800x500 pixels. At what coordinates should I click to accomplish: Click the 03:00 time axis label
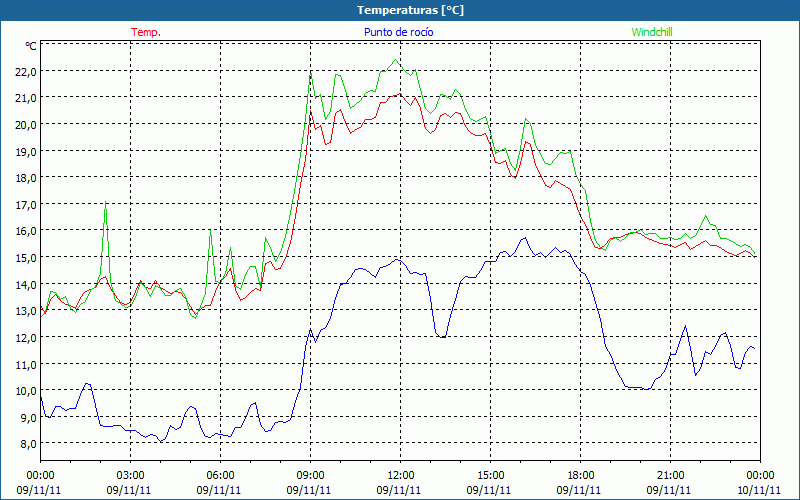tap(130, 476)
